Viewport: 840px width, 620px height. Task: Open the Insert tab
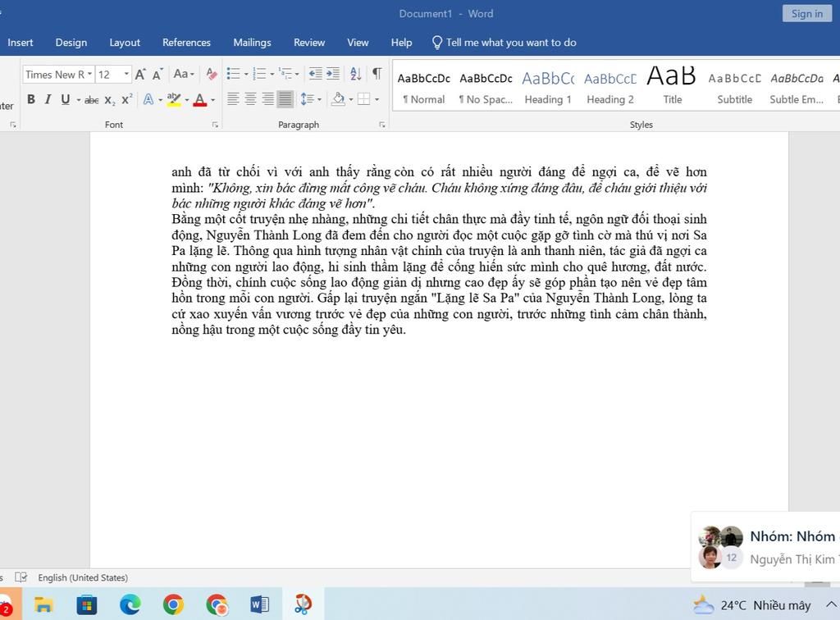click(x=21, y=43)
